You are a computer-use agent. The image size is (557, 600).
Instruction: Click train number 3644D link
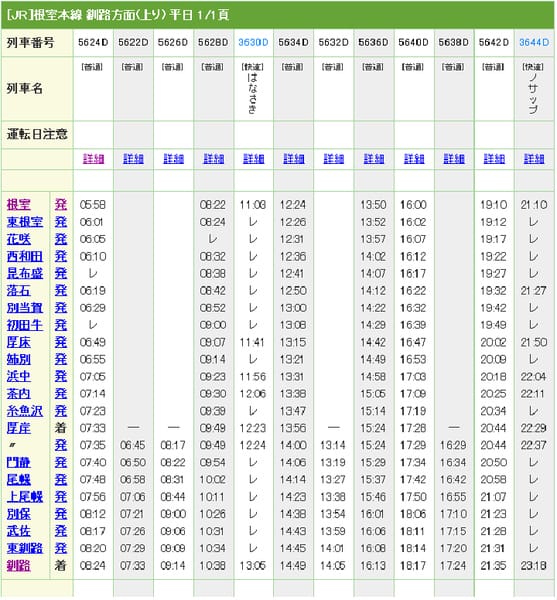point(534,42)
